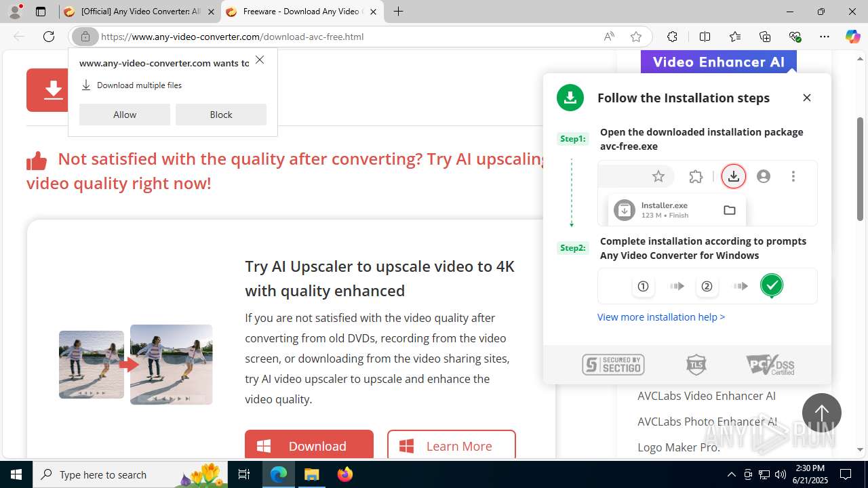868x488 pixels.
Task: Open Microsoft Edge taskbar icon
Action: click(x=279, y=474)
